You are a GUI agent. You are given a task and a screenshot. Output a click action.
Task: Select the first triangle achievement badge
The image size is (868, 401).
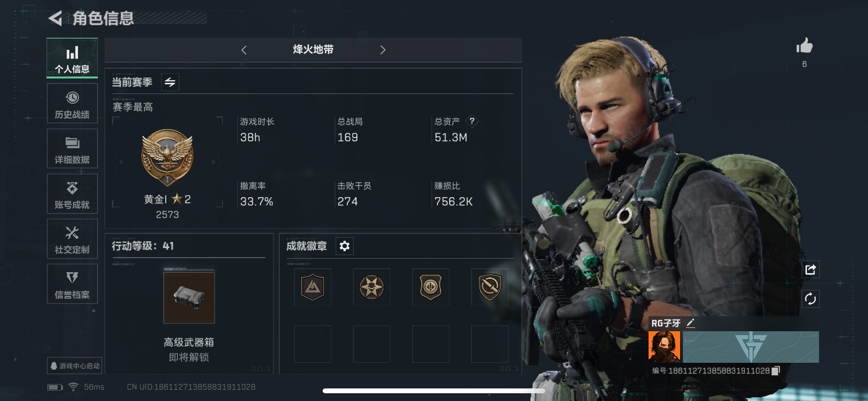coord(312,287)
